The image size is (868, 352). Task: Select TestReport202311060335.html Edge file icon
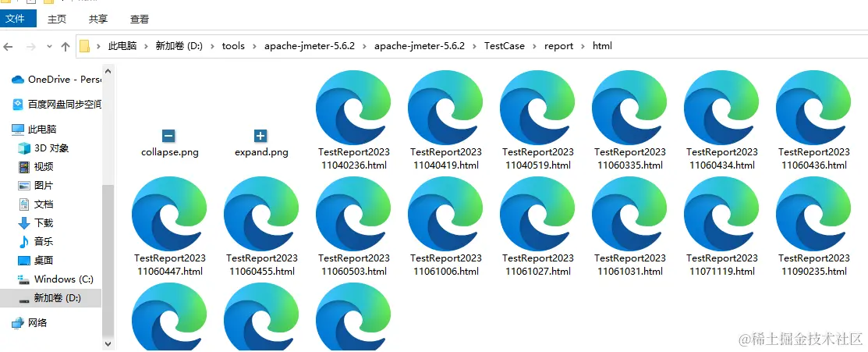tap(630, 108)
